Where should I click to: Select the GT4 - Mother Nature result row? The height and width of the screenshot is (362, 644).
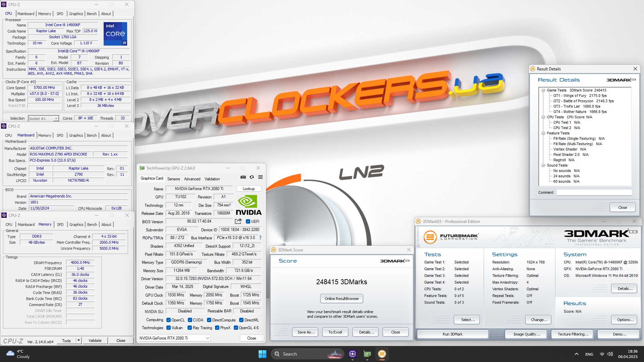point(580,112)
